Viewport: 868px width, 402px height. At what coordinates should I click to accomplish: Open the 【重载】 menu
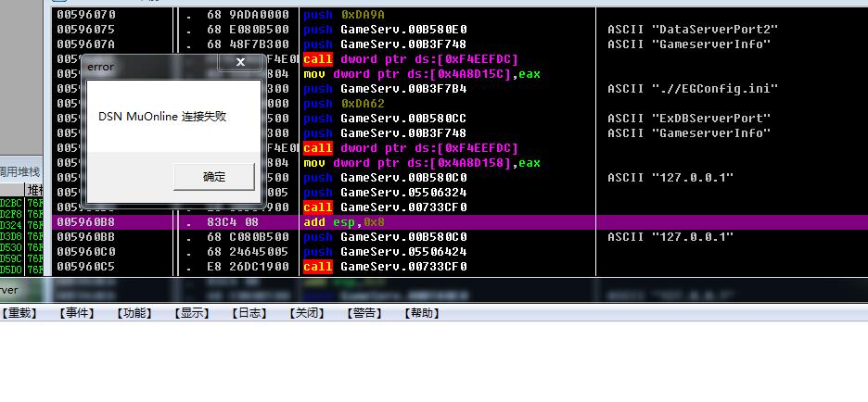click(x=20, y=313)
